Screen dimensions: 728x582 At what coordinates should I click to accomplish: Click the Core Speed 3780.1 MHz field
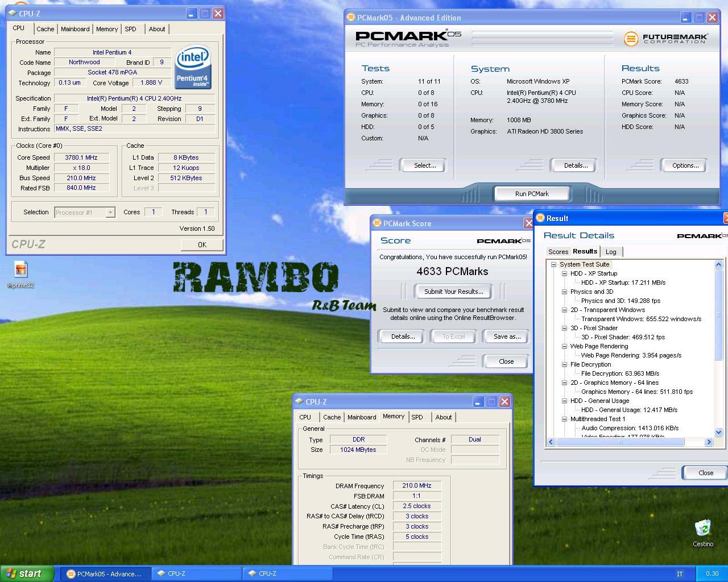coord(81,157)
